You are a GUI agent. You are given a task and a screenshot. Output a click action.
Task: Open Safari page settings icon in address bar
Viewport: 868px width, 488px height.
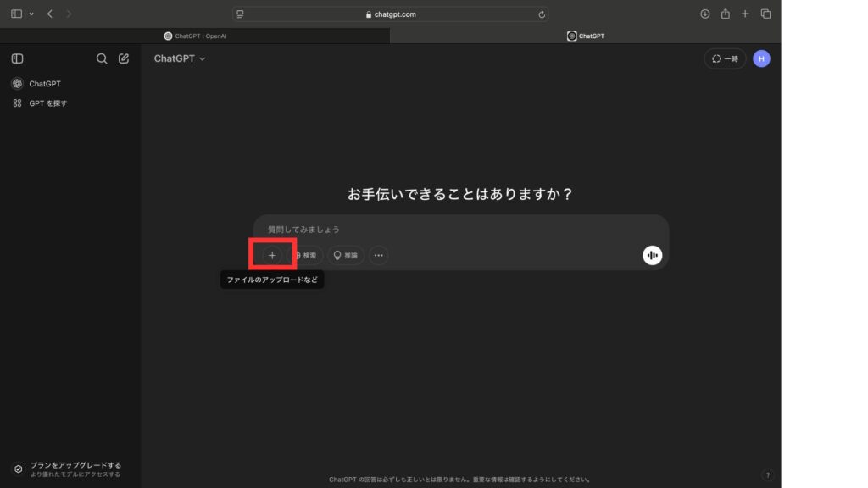pyautogui.click(x=240, y=14)
